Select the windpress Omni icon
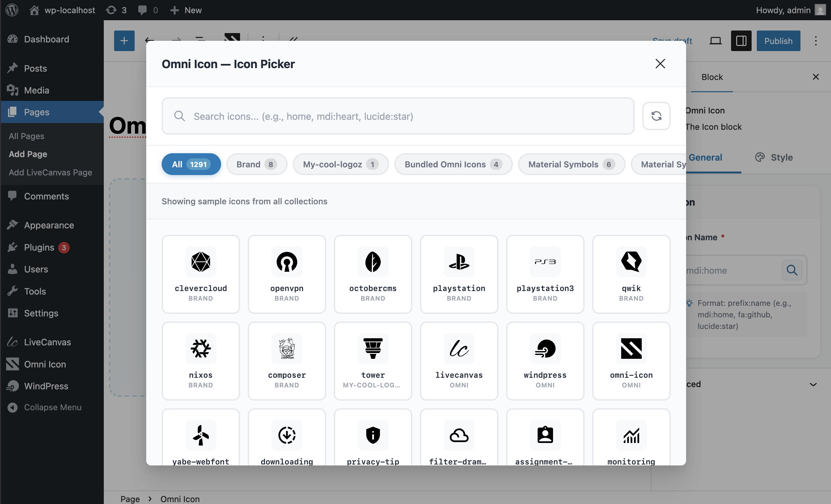The height and width of the screenshot is (504, 831). pos(545,361)
